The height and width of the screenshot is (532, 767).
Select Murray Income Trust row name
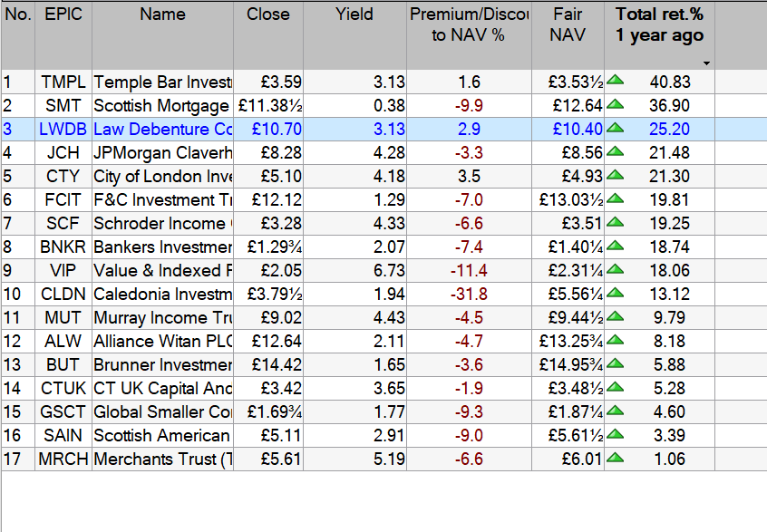click(163, 317)
